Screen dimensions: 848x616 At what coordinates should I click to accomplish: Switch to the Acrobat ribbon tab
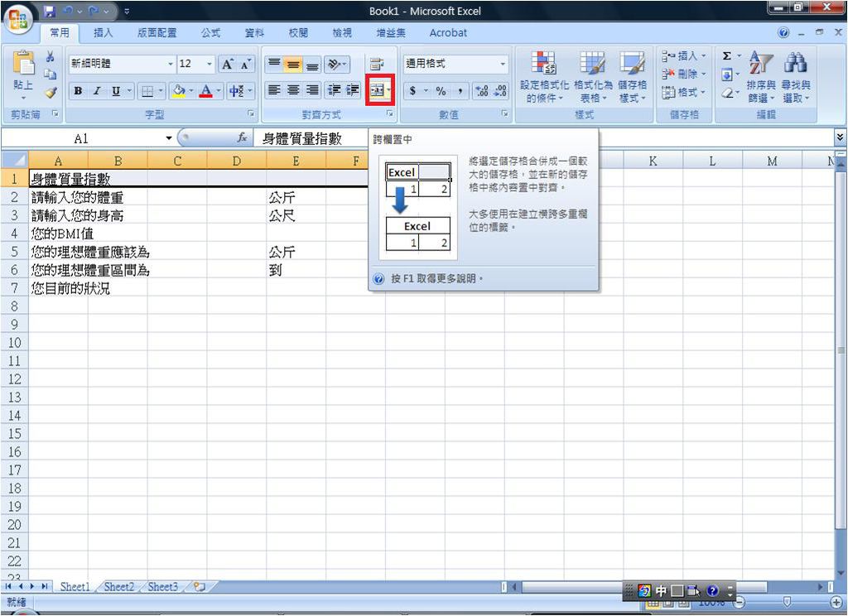pos(448,33)
